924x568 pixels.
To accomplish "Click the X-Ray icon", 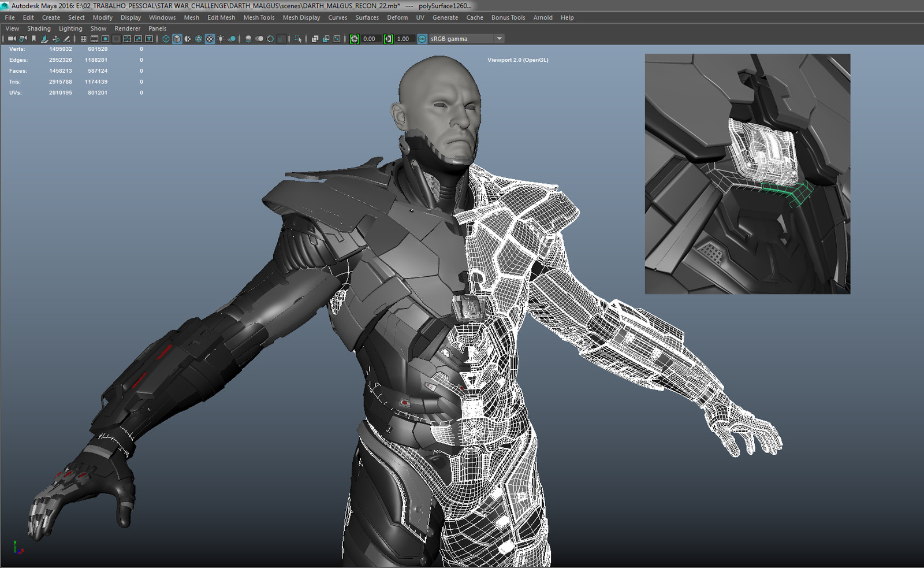I will (315, 39).
